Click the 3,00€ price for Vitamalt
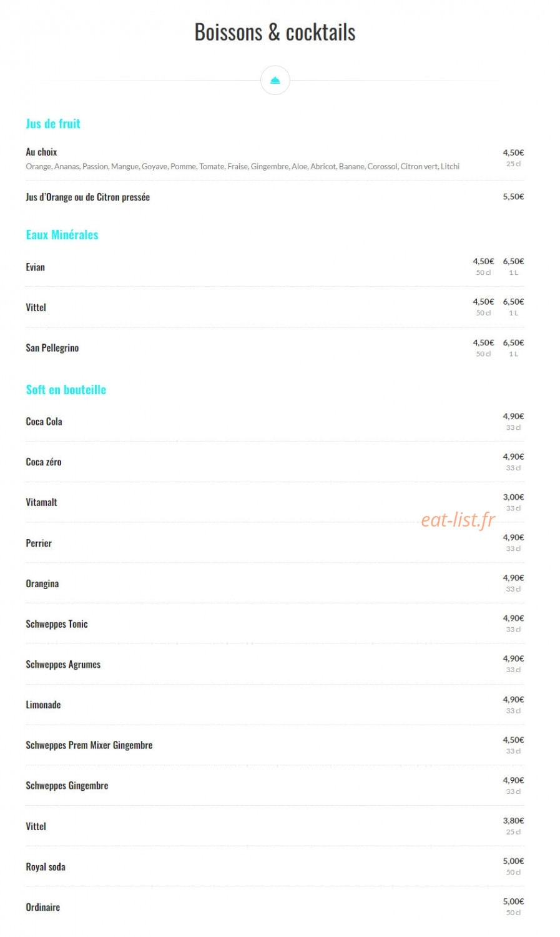 (x=513, y=497)
